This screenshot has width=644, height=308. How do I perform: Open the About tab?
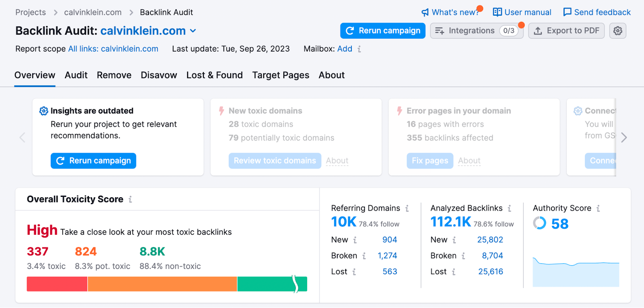pos(332,75)
